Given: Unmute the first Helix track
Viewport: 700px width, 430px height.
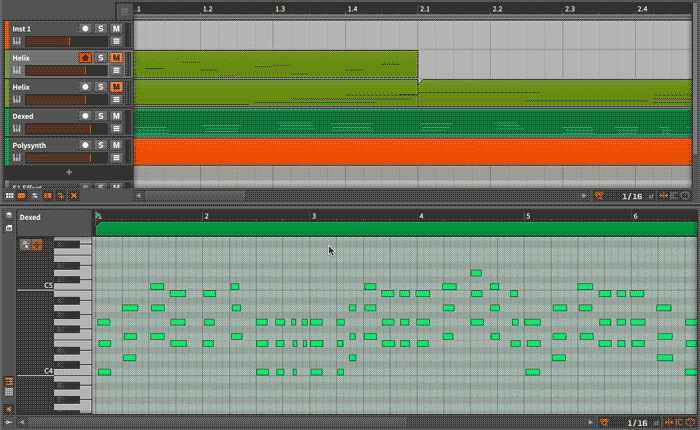Looking at the screenshot, I should pos(116,58).
